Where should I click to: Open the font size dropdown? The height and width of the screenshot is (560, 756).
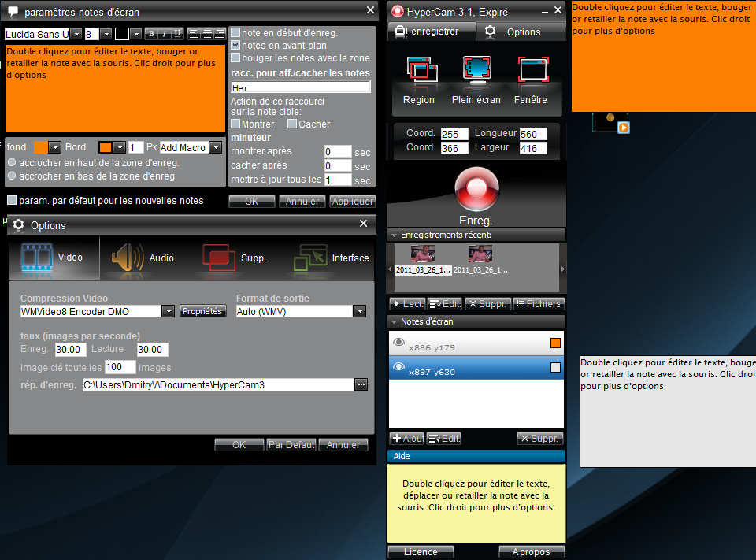(106, 34)
